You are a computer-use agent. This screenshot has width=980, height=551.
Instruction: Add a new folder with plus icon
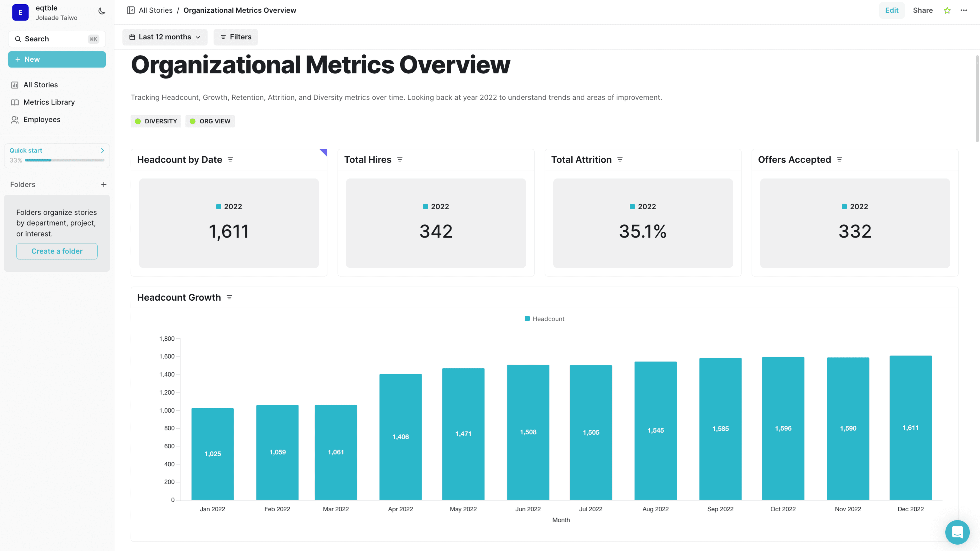[x=103, y=185]
